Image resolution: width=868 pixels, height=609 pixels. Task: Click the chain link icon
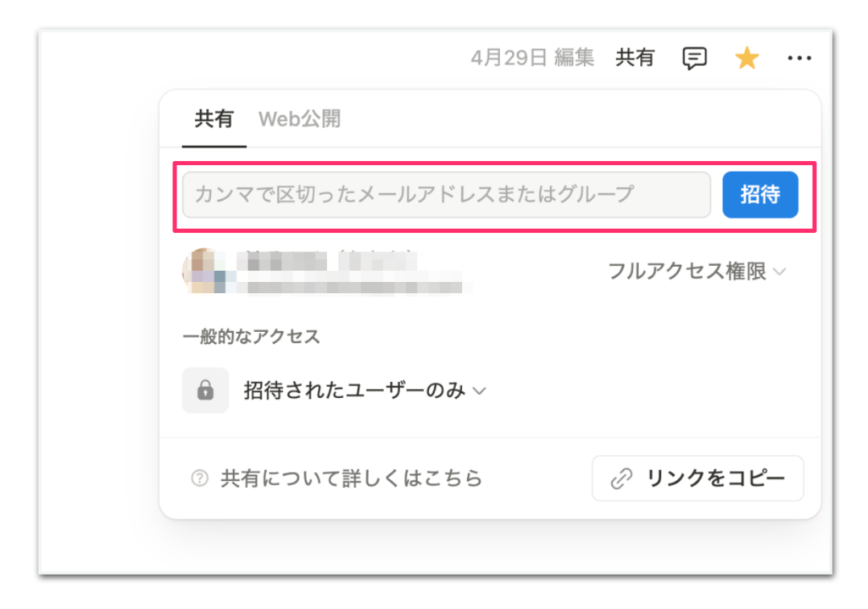point(621,479)
